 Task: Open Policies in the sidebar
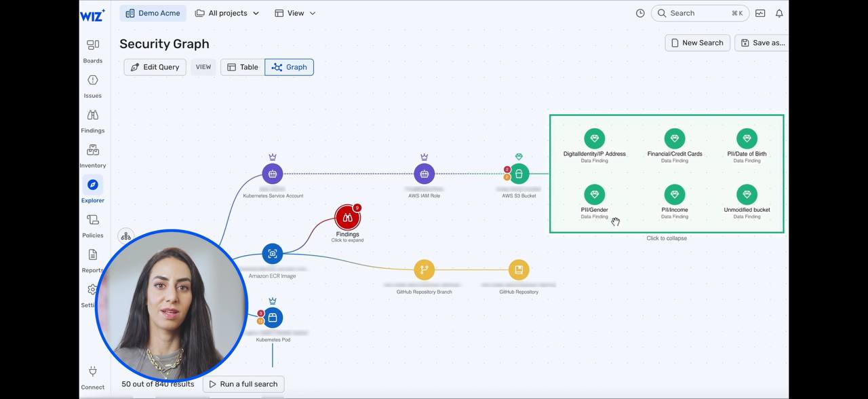click(x=93, y=226)
